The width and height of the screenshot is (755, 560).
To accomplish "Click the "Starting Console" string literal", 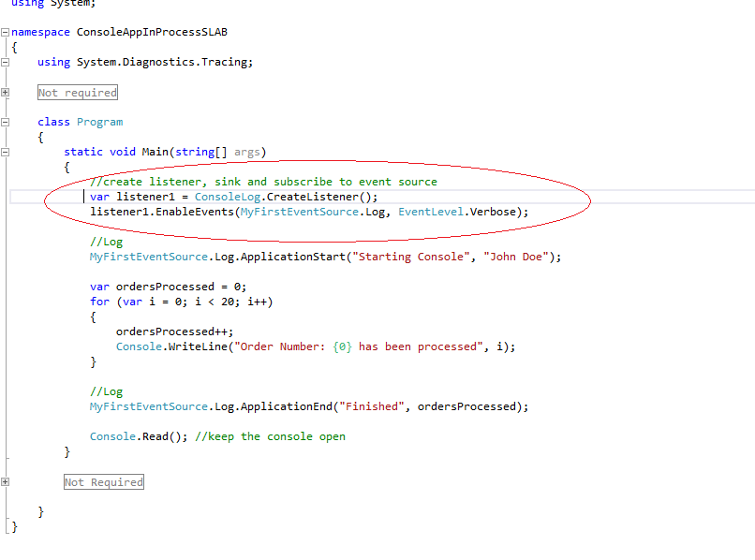I will pos(410,257).
